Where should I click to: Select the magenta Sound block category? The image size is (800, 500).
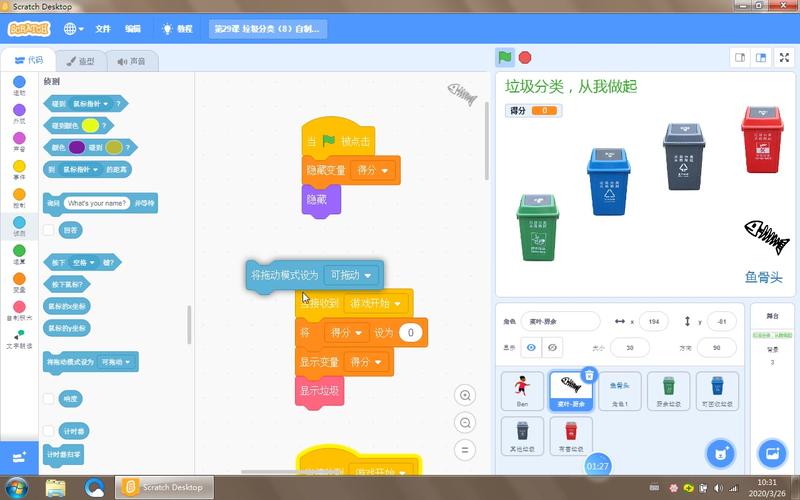click(x=19, y=142)
